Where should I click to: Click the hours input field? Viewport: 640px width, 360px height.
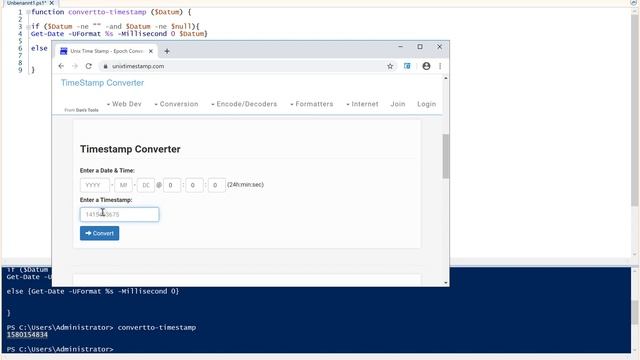click(x=172, y=185)
